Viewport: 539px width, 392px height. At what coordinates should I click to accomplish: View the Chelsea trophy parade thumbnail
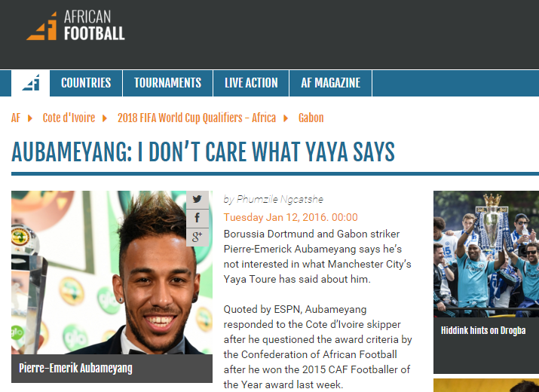point(486,254)
